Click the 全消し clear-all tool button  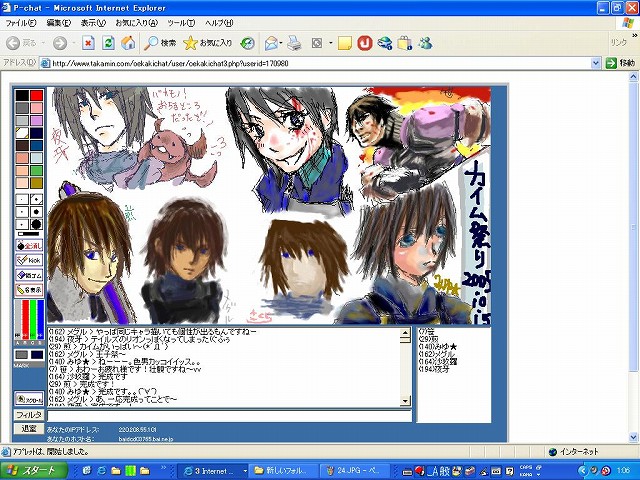coord(29,246)
